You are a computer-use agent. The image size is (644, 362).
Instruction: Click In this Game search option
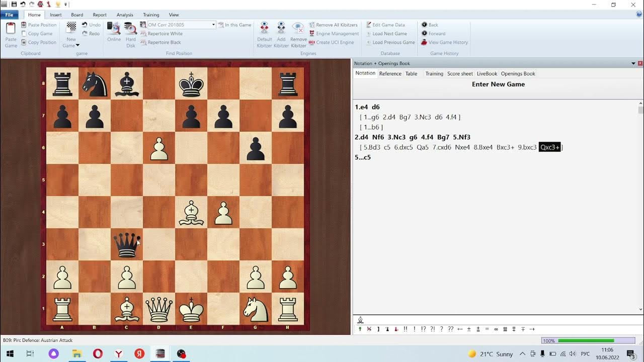click(234, 25)
